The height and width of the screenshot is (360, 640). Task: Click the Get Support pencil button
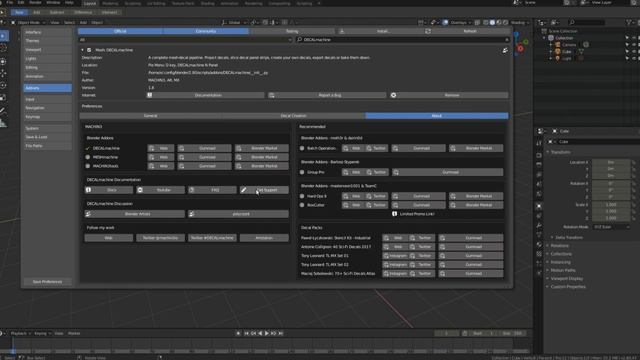264,190
